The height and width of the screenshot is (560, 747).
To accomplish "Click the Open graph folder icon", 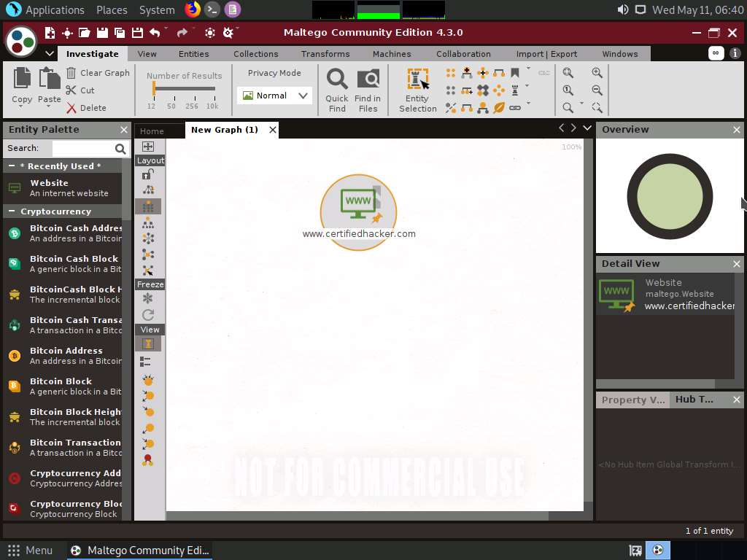I will click(x=85, y=32).
